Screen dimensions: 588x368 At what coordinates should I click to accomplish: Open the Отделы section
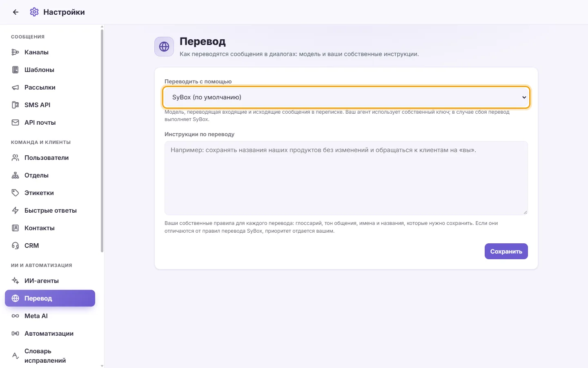tap(50, 175)
